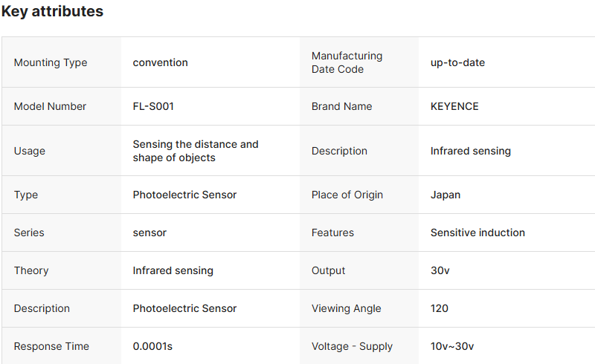Click 'Sensing the distance and shape' text

tap(196, 151)
